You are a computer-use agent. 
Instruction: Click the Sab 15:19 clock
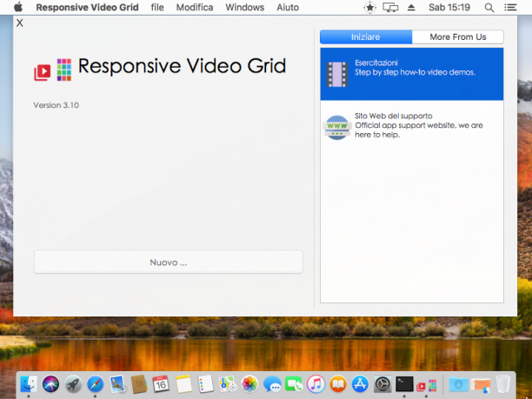coord(449,7)
